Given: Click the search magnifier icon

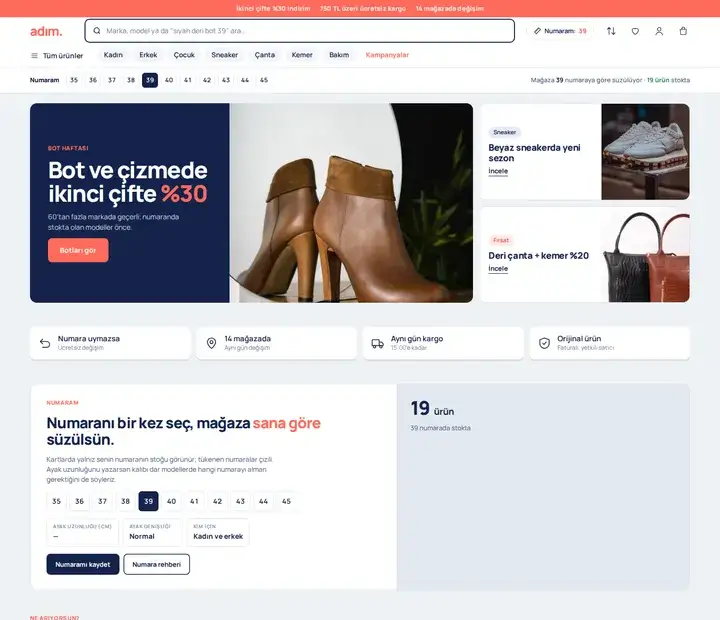Looking at the screenshot, I should click(x=97, y=31).
